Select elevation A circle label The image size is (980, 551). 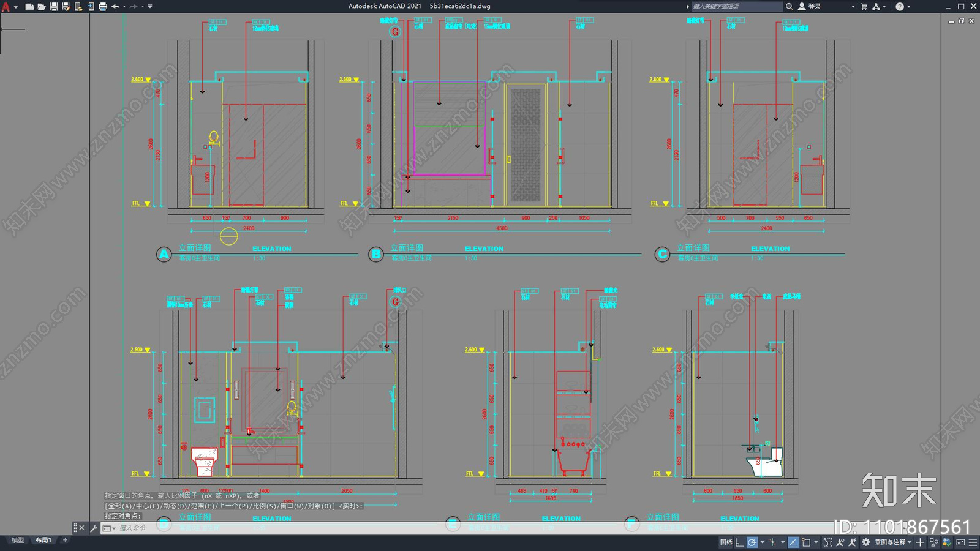(164, 254)
